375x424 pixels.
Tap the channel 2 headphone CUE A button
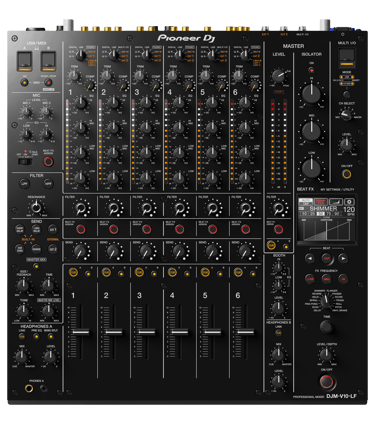point(106,272)
